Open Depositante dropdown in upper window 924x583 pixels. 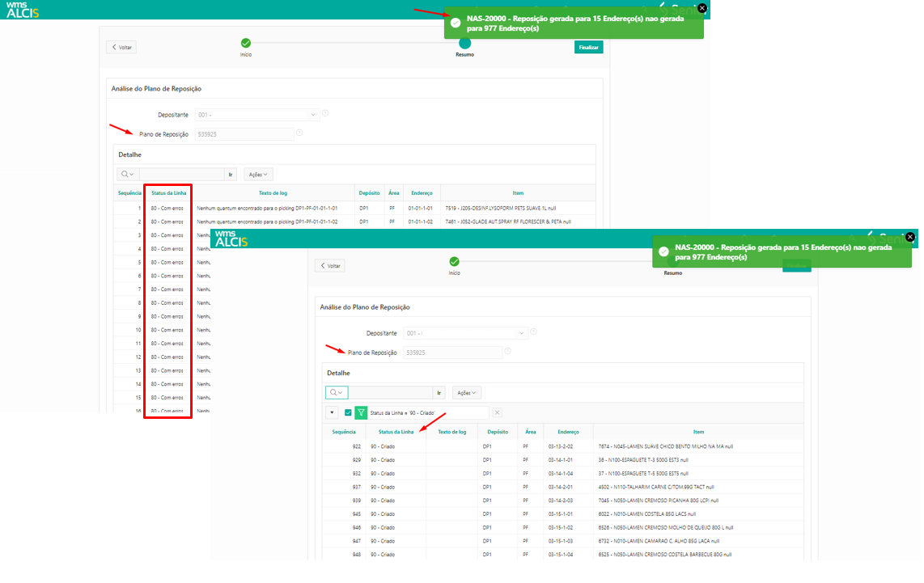257,115
